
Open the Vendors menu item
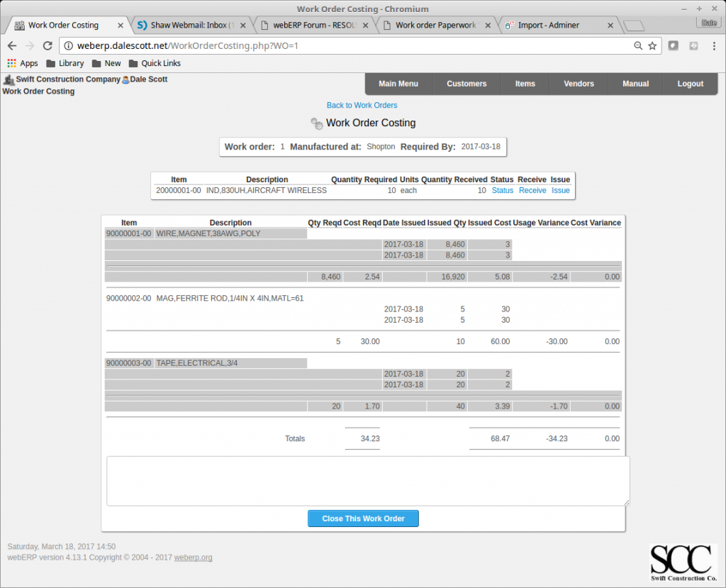[x=579, y=83]
